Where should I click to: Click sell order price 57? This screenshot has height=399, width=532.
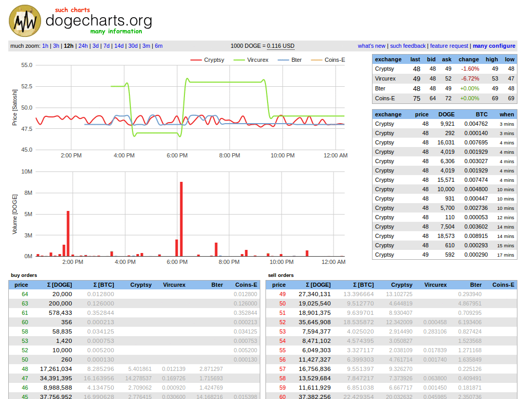282,369
